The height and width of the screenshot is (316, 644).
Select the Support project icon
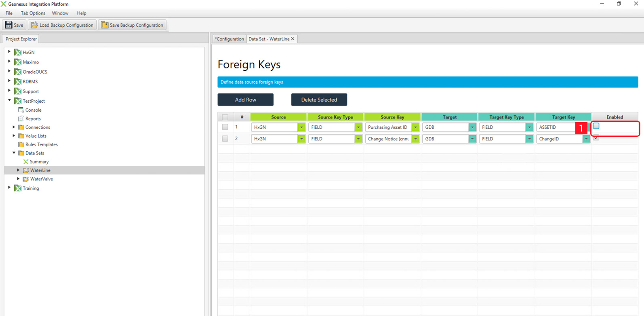click(x=17, y=91)
